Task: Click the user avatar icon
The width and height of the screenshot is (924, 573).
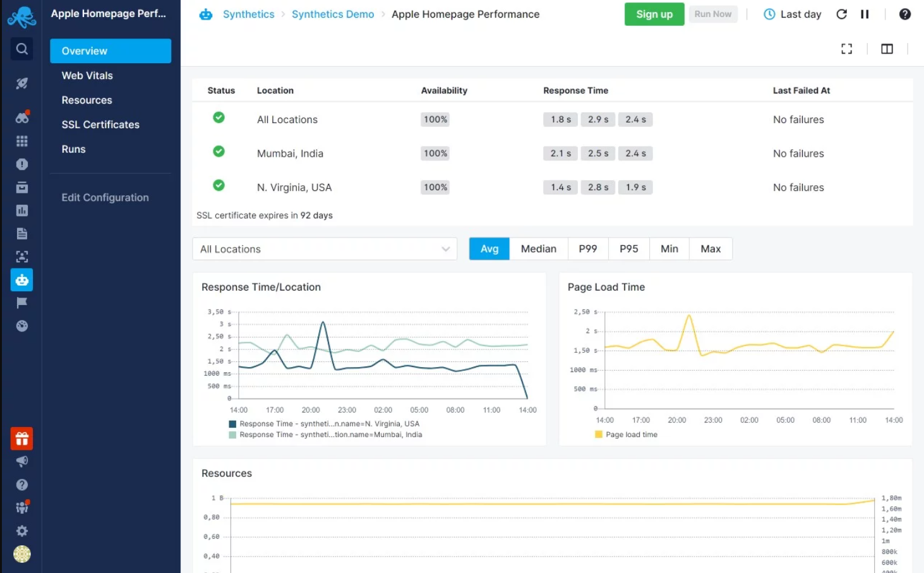Action: tap(21, 554)
